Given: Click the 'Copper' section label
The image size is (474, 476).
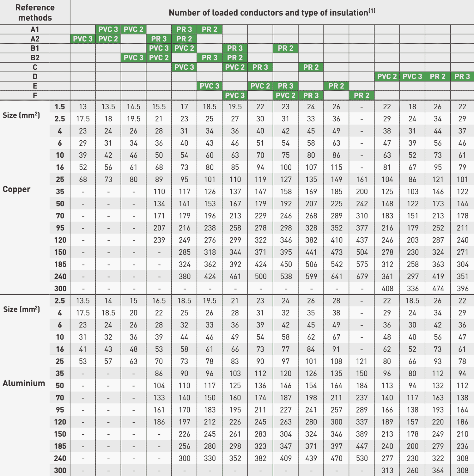Looking at the screenshot, I should (x=16, y=189).
